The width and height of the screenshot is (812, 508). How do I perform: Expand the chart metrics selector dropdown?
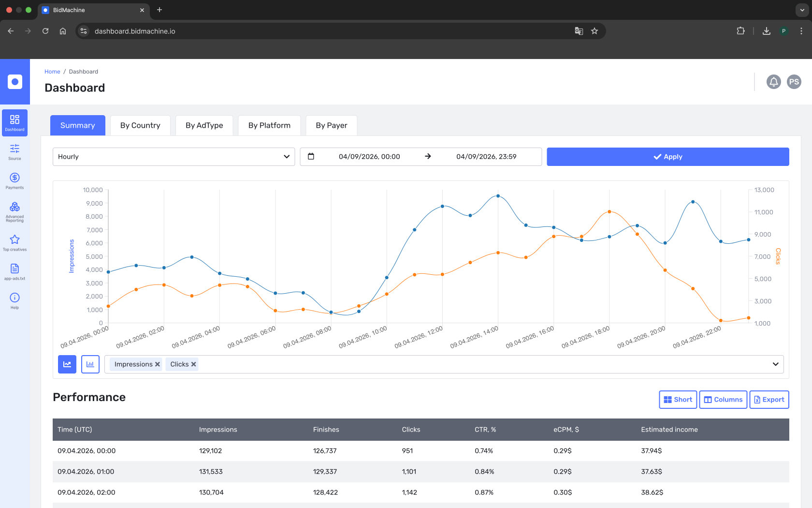pos(775,364)
